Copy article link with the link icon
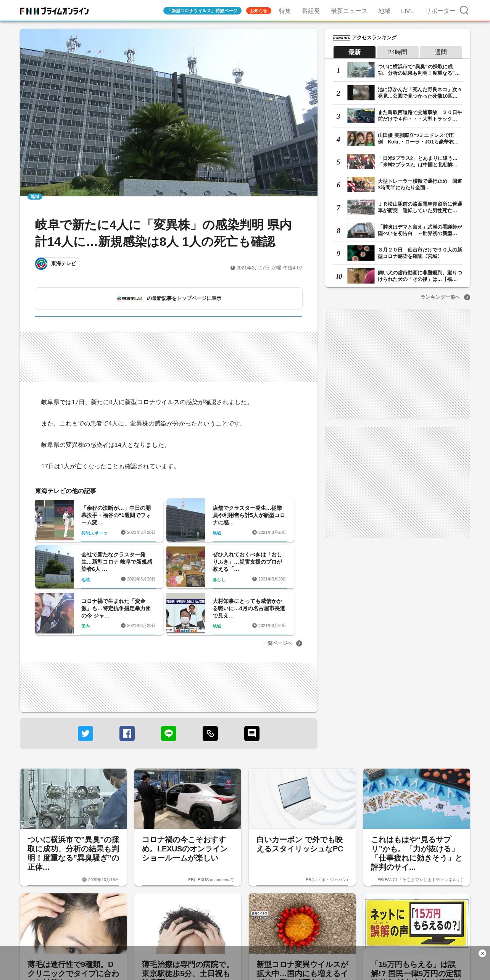The image size is (490, 980). (x=210, y=733)
